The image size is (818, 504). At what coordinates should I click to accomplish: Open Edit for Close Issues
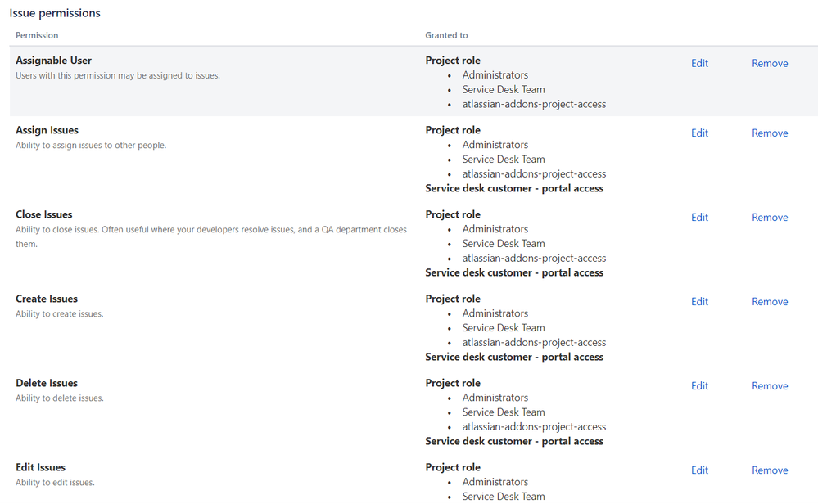click(699, 218)
